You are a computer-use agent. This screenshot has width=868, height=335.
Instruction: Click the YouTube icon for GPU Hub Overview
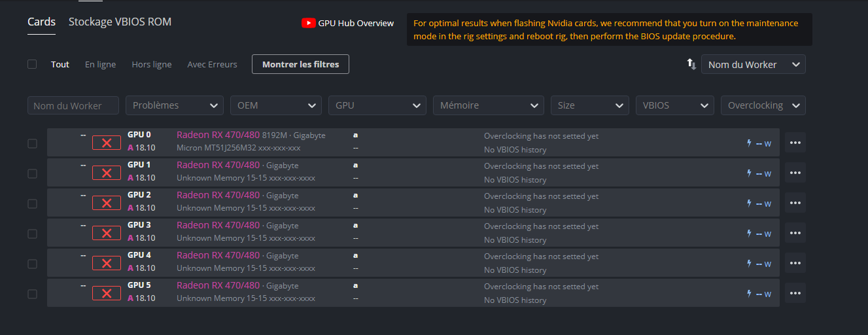309,23
